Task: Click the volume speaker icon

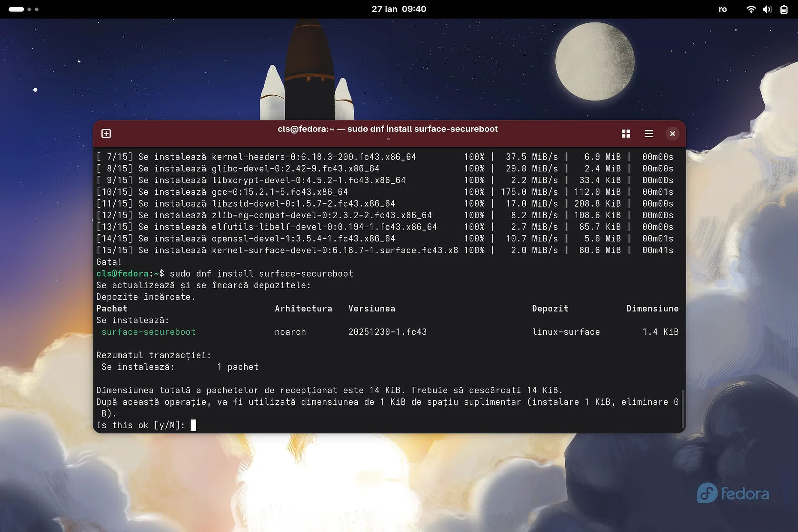Action: coord(767,9)
